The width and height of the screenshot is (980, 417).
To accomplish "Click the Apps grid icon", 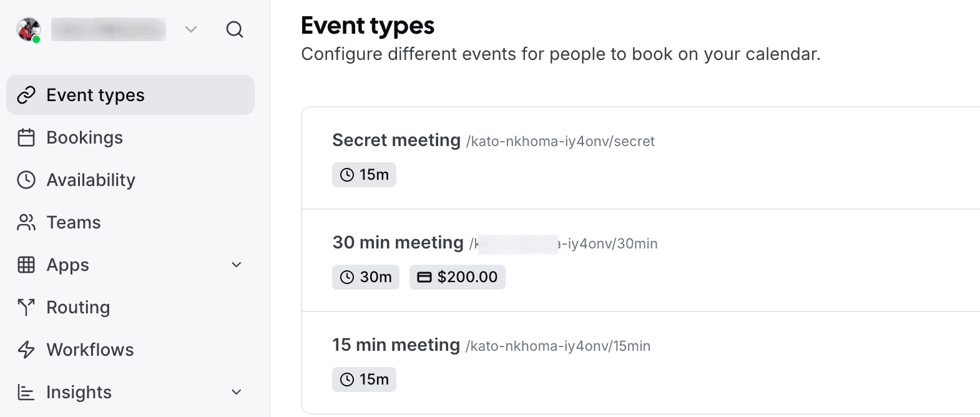I will [x=26, y=265].
